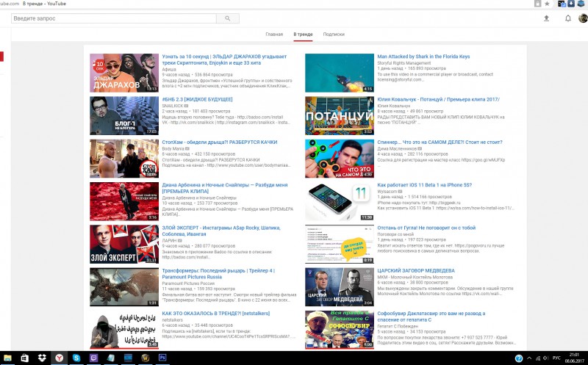Open the ПОТАНЦУЙ clip thumbnail
This screenshot has height=365, width=588.
(340, 116)
